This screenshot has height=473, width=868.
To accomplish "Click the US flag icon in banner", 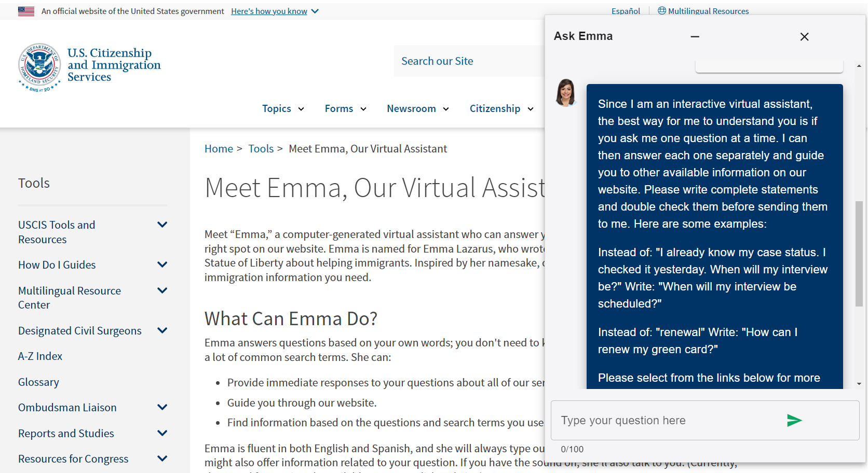I will click(26, 11).
